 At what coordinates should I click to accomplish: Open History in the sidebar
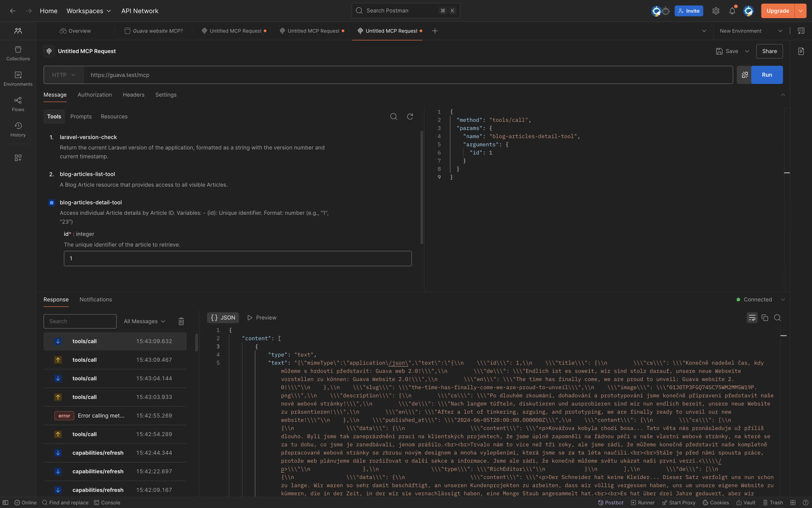[x=18, y=130]
